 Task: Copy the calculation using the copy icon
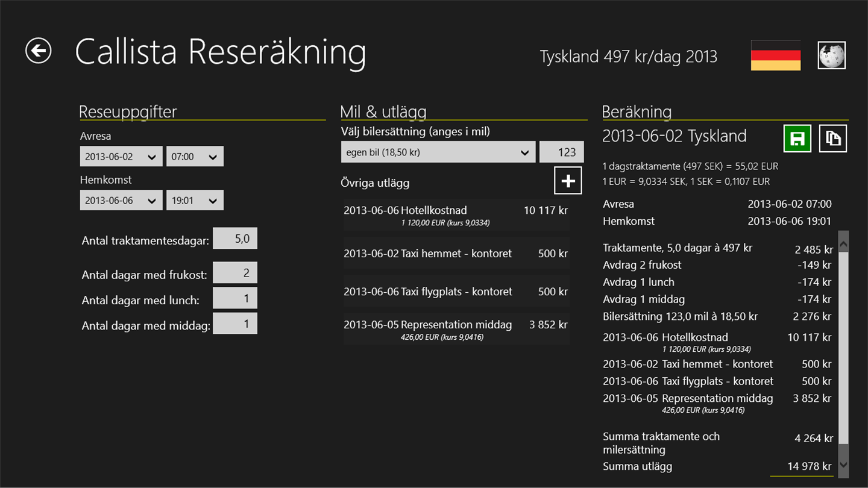[x=833, y=139]
